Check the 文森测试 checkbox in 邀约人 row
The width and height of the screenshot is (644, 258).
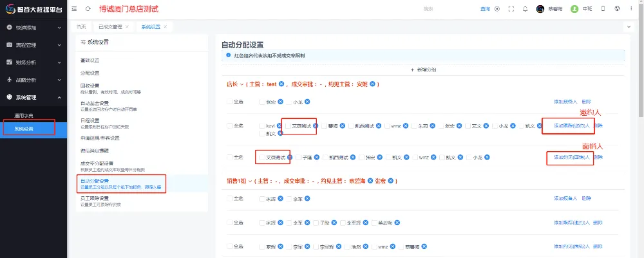287,125
